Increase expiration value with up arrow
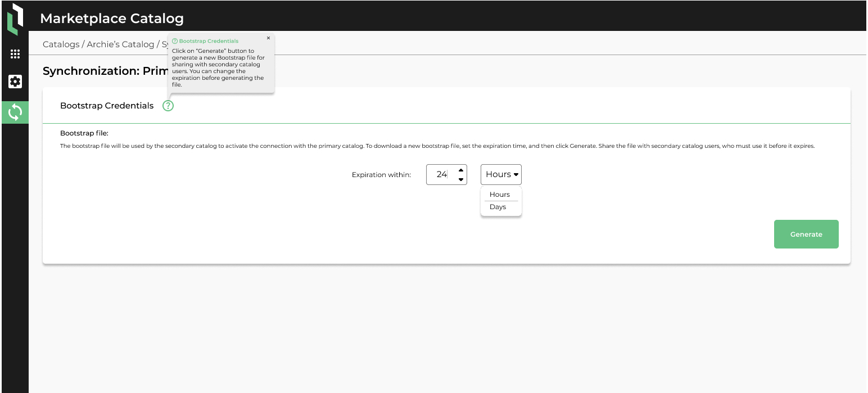868x393 pixels. (461, 170)
